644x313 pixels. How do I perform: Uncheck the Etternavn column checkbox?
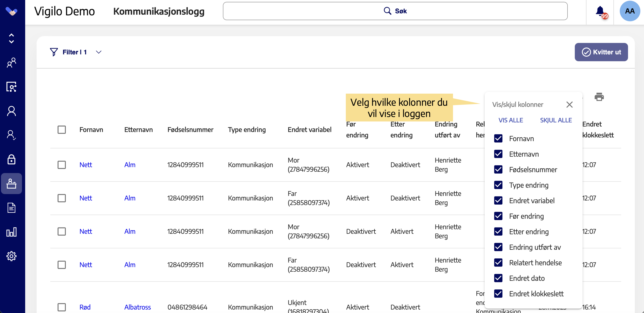pos(498,154)
